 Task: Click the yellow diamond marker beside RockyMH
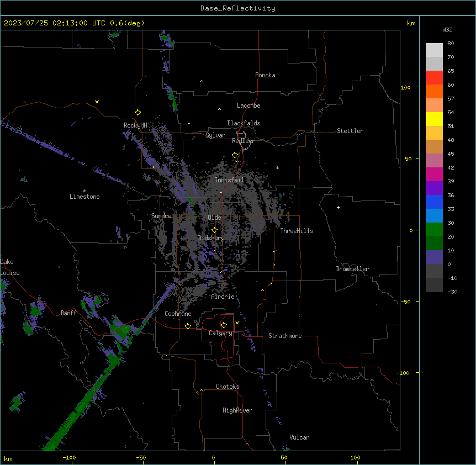tap(137, 113)
